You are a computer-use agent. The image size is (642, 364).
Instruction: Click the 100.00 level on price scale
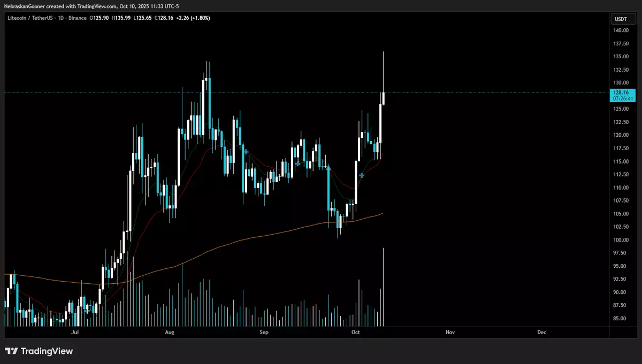(621, 240)
